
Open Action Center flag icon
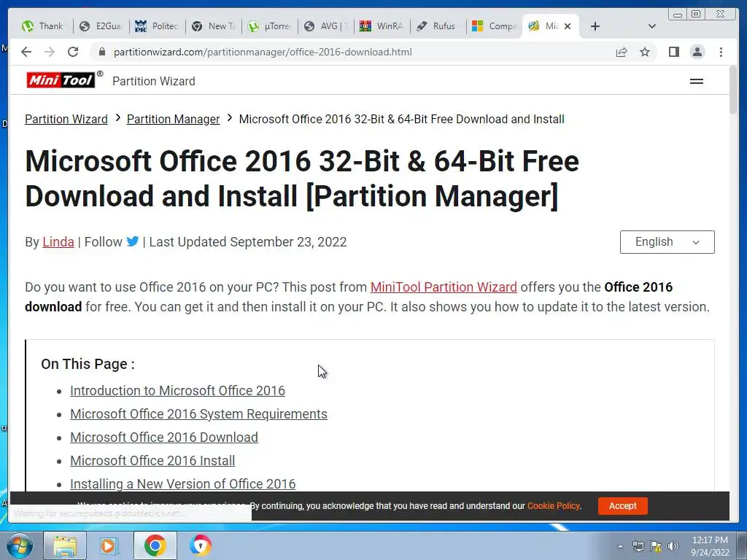click(656, 547)
